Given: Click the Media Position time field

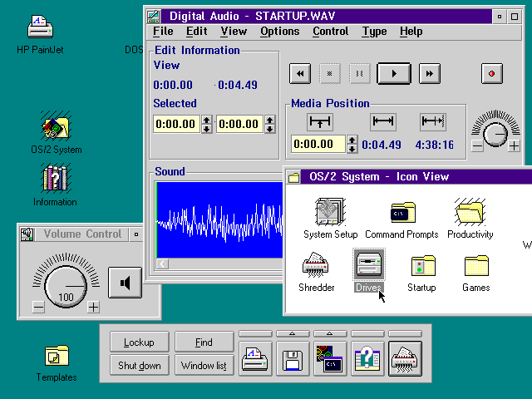Looking at the screenshot, I should 317,145.
